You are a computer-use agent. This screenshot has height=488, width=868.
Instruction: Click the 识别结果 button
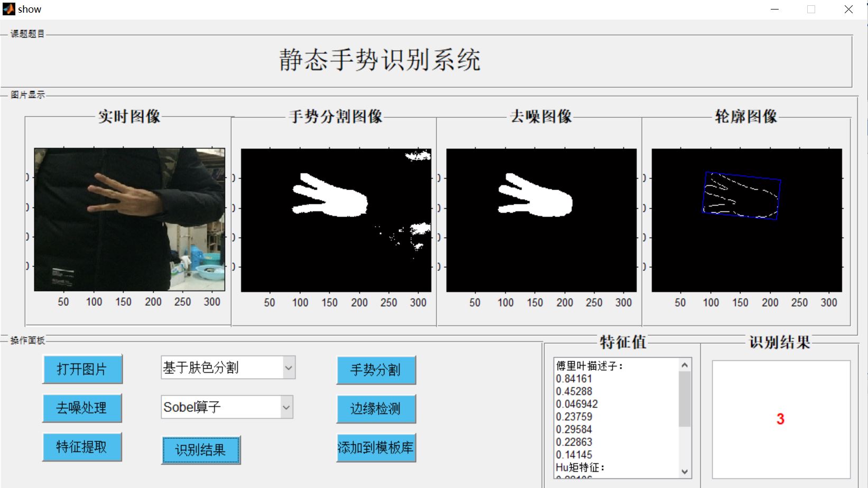[x=200, y=450]
